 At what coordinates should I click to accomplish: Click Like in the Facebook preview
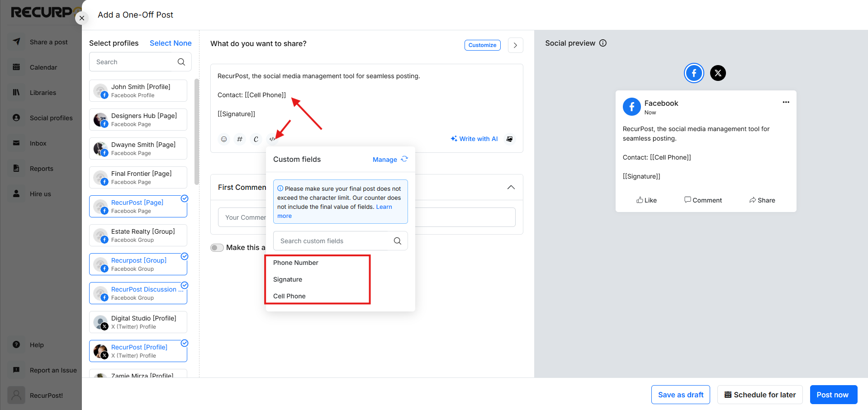(646, 200)
